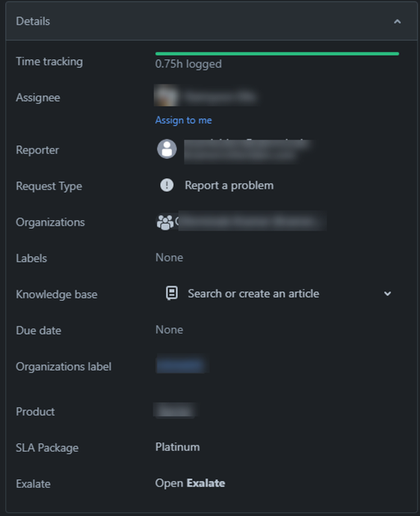
Task: Click the Assignee field label
Action: pos(38,98)
